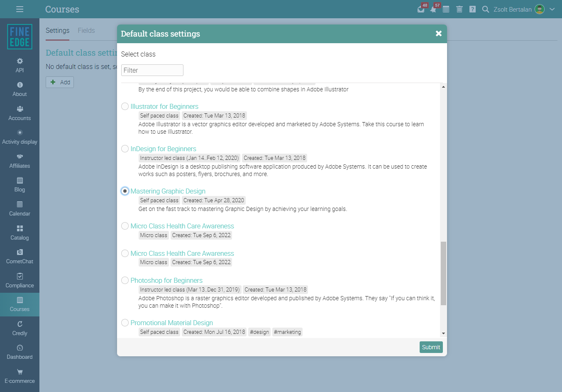Open Credly in the sidebar
Viewport: 562px width, 392px height.
(20, 328)
